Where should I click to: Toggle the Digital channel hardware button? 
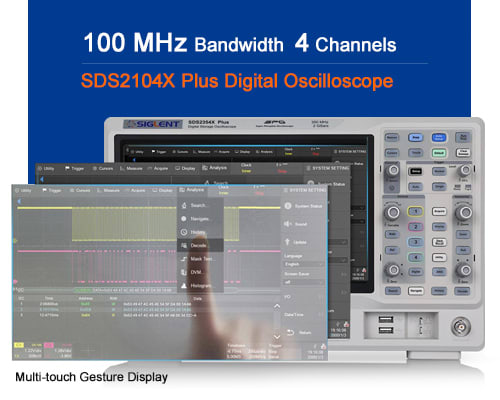[x=415, y=272]
